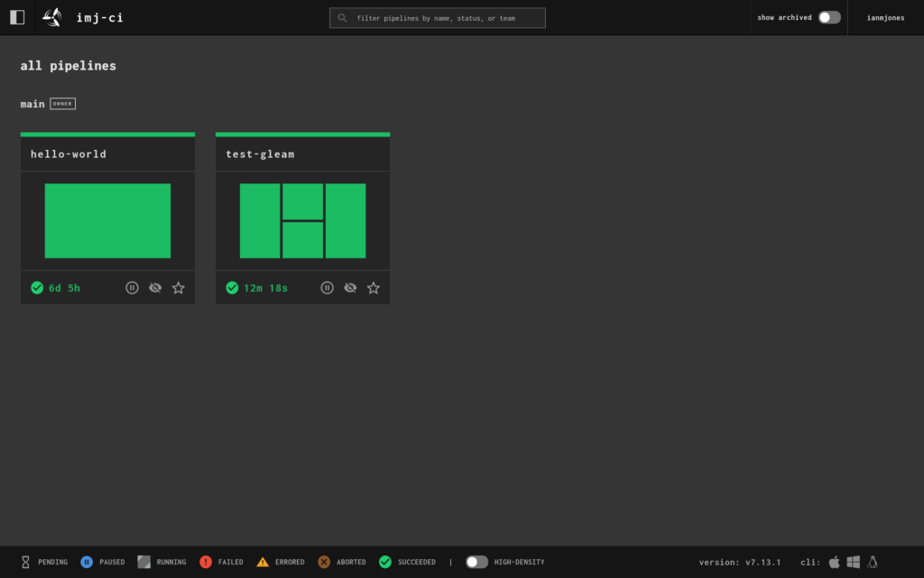Click the ABORTED legend label
This screenshot has height=578, width=924.
(351, 562)
